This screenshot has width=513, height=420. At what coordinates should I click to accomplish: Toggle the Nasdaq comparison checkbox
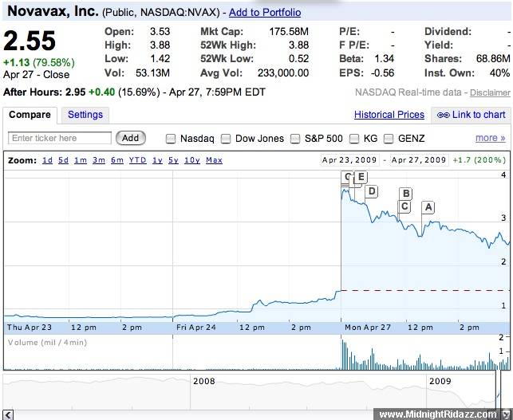tap(171, 139)
